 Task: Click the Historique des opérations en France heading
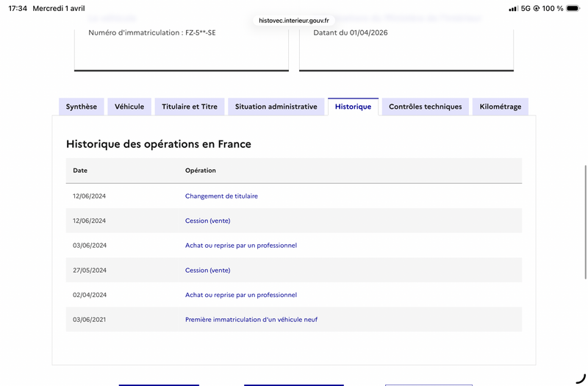(159, 144)
